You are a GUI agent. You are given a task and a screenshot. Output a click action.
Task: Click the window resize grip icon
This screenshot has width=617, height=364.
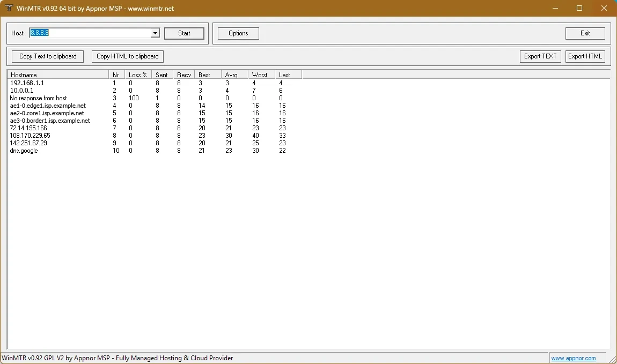tap(612, 359)
